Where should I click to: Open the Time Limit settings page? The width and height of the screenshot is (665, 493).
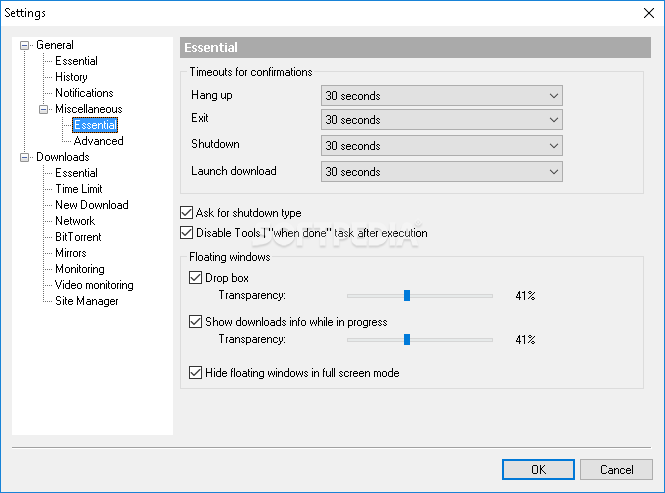tap(79, 189)
